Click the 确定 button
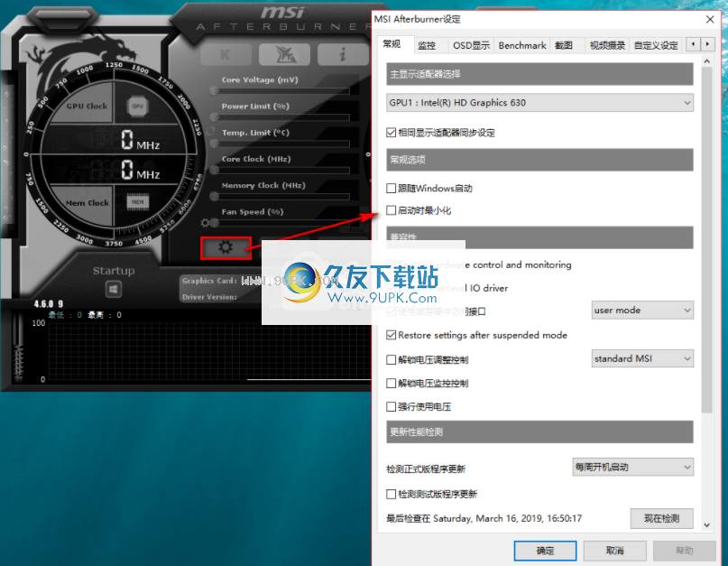728x566 pixels. [545, 551]
